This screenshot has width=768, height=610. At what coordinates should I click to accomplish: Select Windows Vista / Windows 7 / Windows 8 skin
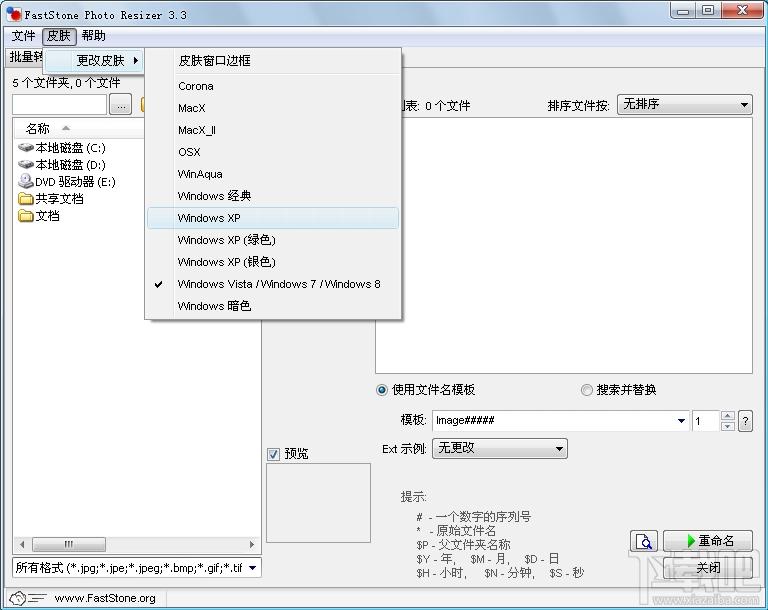tap(273, 284)
